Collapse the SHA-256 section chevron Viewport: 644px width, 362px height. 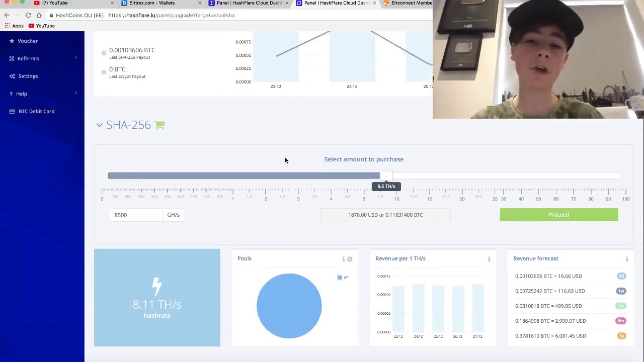[x=99, y=125]
